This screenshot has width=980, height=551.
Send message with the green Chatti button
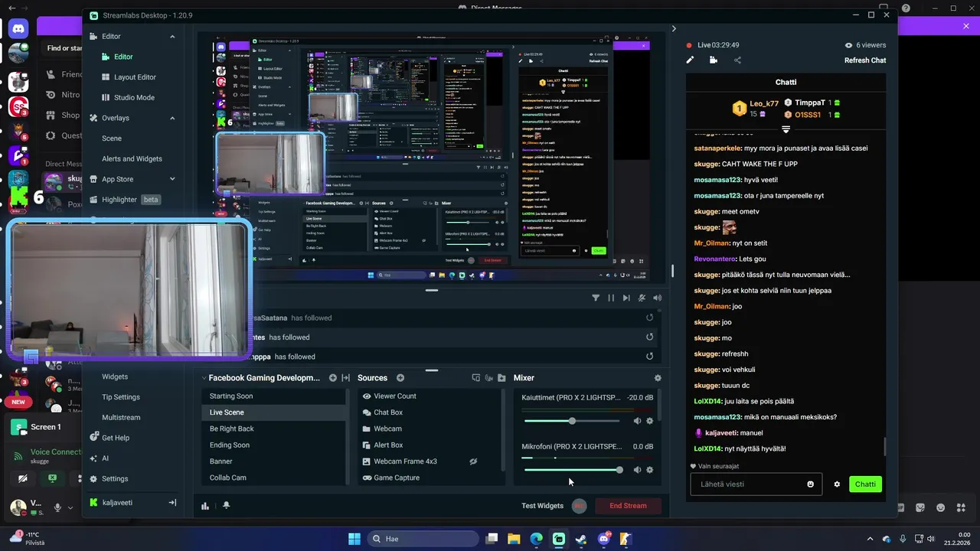click(865, 484)
